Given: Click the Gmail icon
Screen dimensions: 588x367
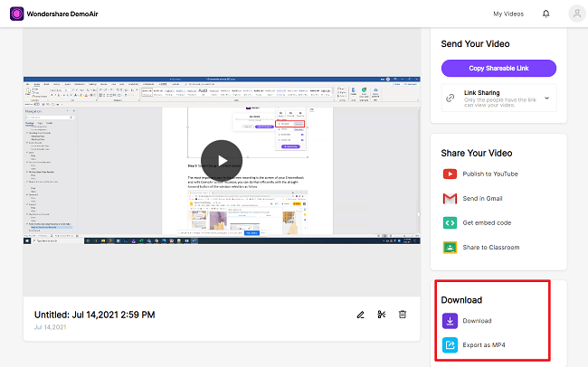Looking at the screenshot, I should [x=450, y=198].
